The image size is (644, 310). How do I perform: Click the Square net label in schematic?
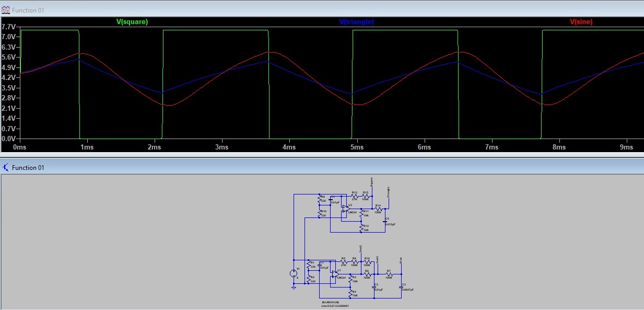point(371,181)
